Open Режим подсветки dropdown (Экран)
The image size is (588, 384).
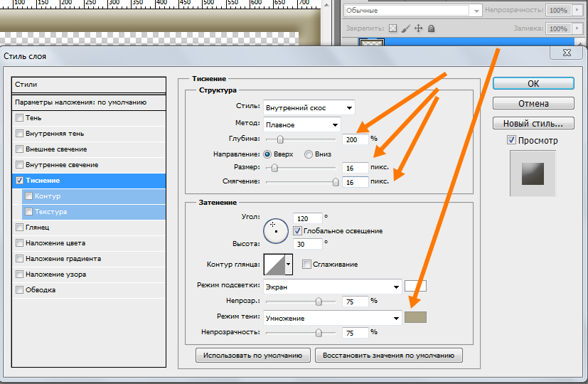pyautogui.click(x=332, y=287)
